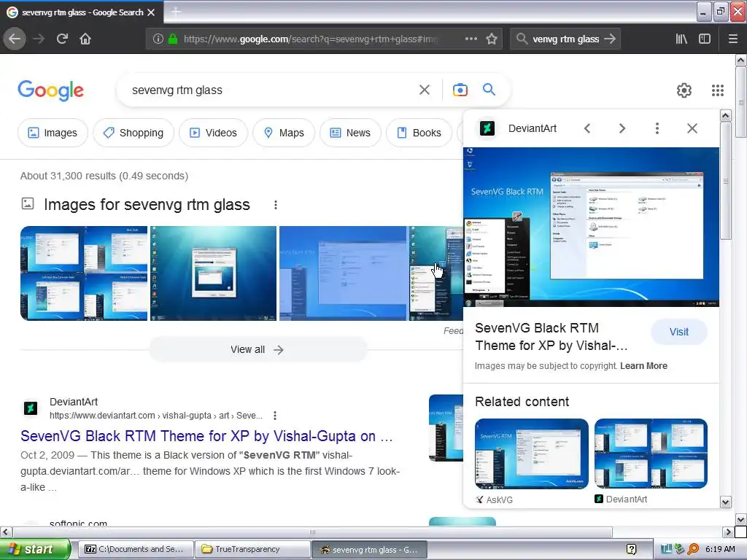Screen dimensions: 747x560
Task: Click into the Google search input field
Action: 271,90
